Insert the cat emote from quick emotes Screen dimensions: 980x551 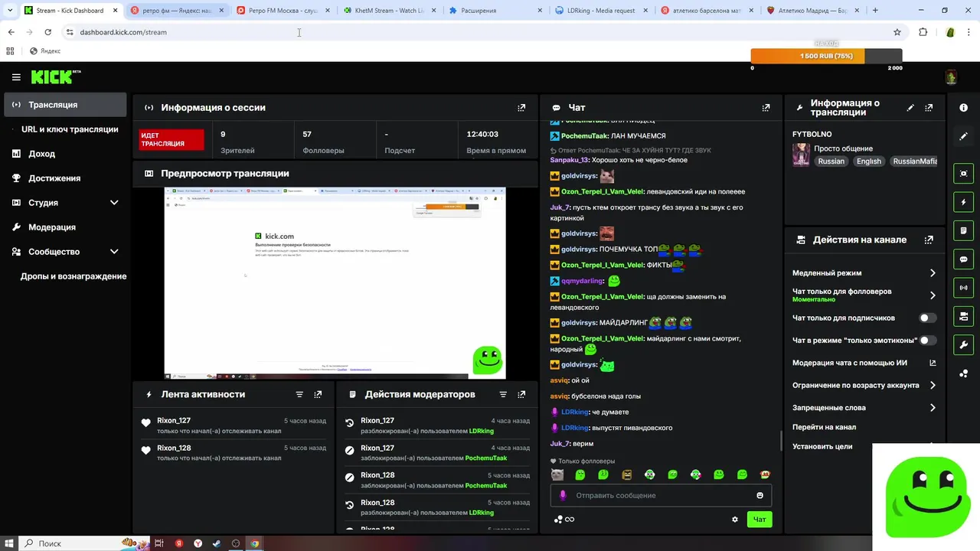pyautogui.click(x=557, y=474)
